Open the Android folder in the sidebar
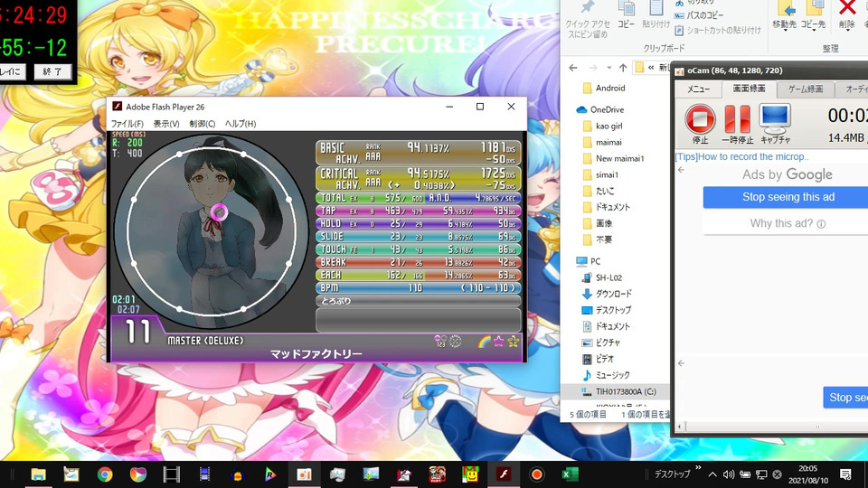 pyautogui.click(x=610, y=88)
